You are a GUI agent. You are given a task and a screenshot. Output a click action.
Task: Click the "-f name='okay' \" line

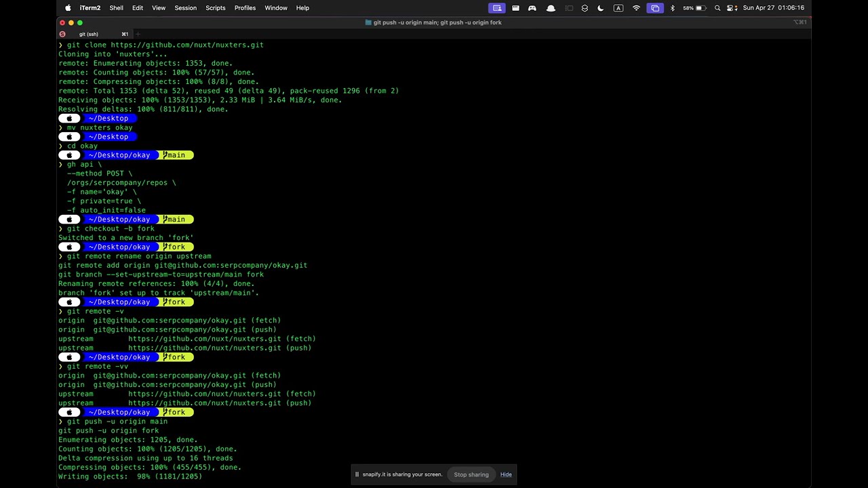tap(102, 192)
